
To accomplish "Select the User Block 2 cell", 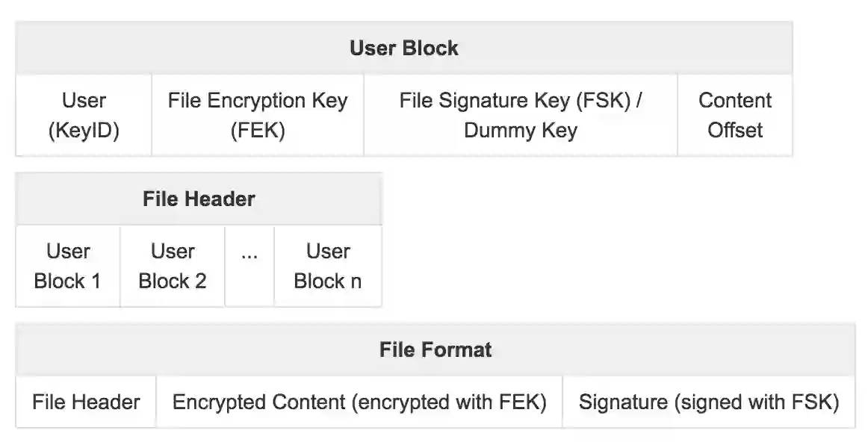I will coord(173,266).
